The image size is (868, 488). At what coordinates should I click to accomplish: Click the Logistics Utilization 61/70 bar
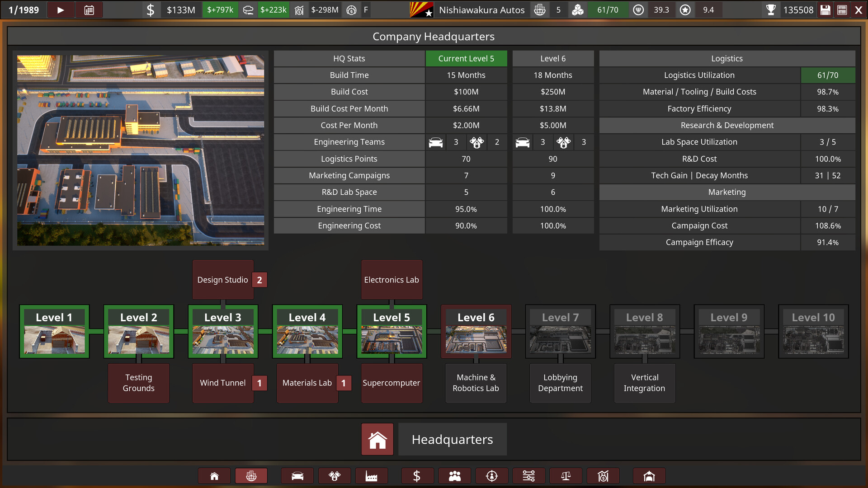click(829, 75)
